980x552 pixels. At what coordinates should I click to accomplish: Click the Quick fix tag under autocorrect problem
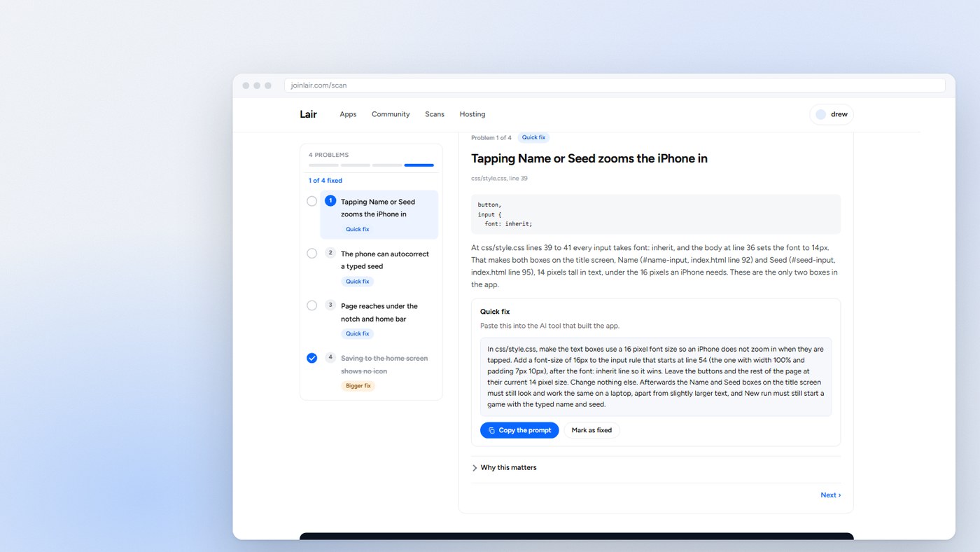click(358, 282)
